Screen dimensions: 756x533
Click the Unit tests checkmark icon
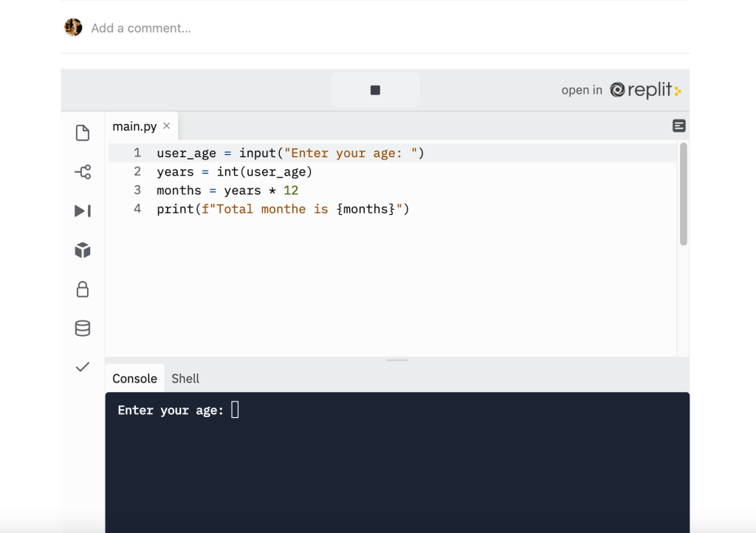pyautogui.click(x=83, y=367)
